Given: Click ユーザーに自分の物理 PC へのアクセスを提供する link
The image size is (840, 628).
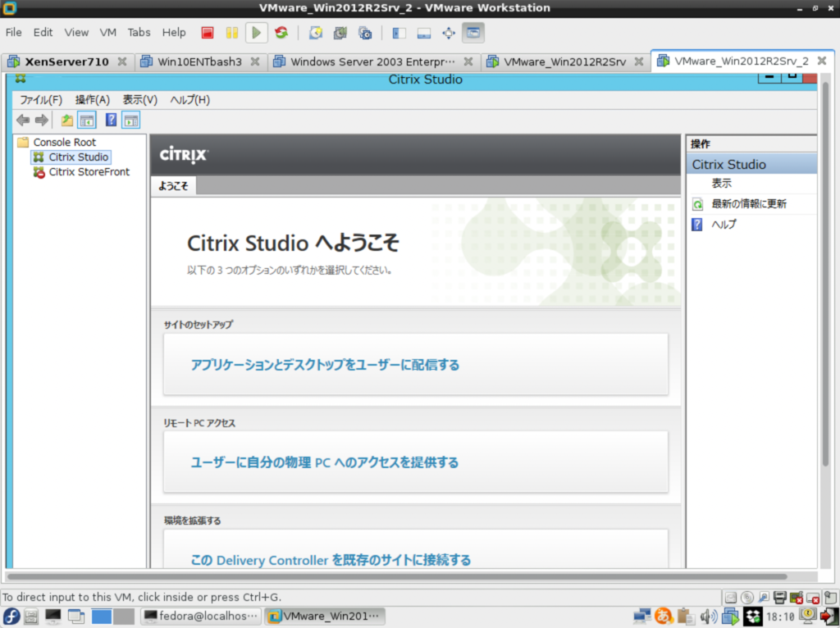Looking at the screenshot, I should coord(325,462).
